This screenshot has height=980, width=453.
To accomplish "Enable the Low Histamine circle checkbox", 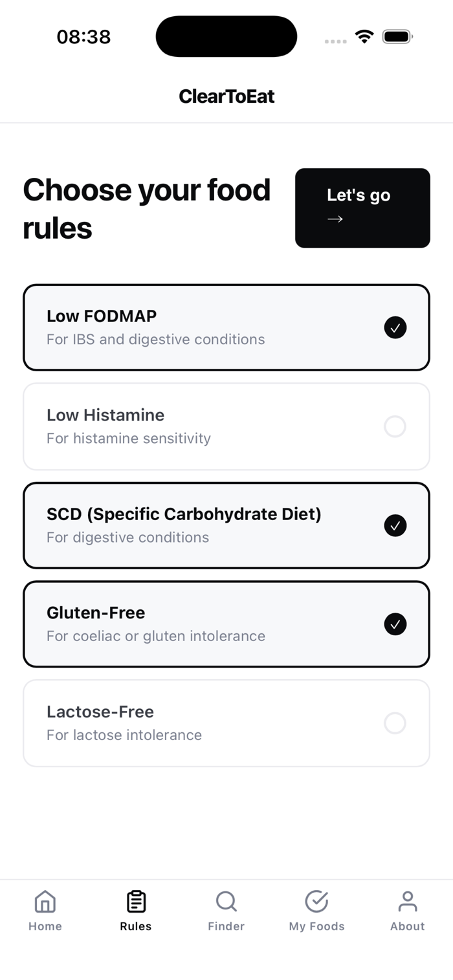I will click(x=395, y=426).
